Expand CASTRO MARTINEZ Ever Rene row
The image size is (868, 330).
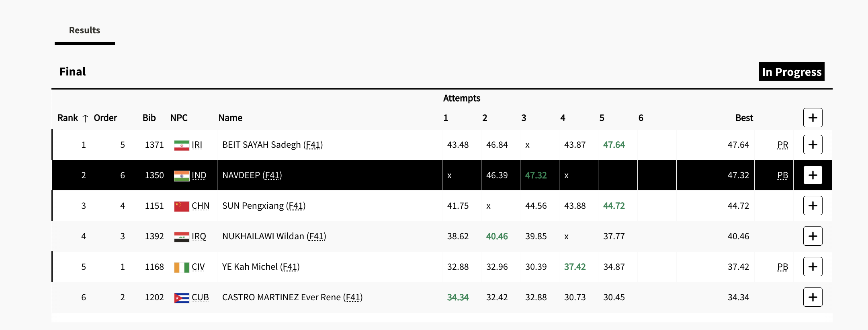(x=813, y=297)
